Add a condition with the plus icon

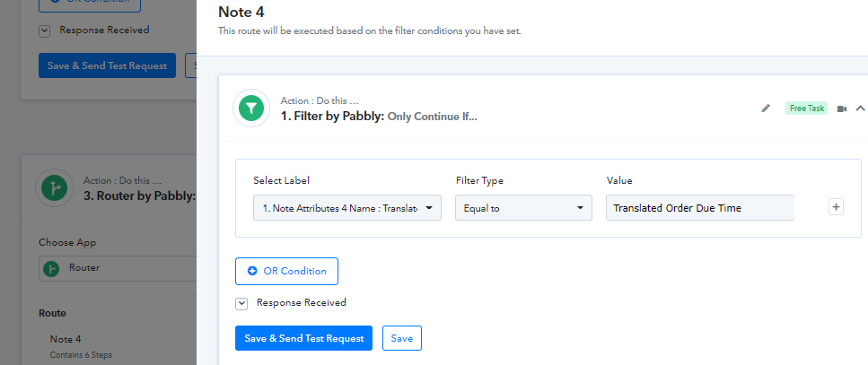point(836,207)
